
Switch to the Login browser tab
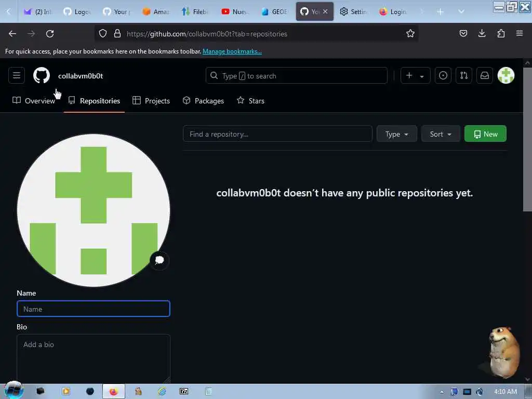[x=393, y=11]
